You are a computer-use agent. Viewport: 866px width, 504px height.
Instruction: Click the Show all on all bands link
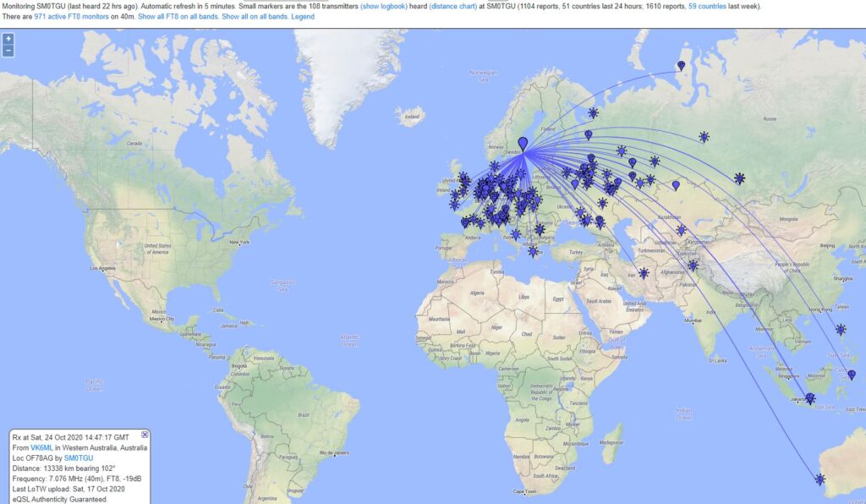coord(255,17)
